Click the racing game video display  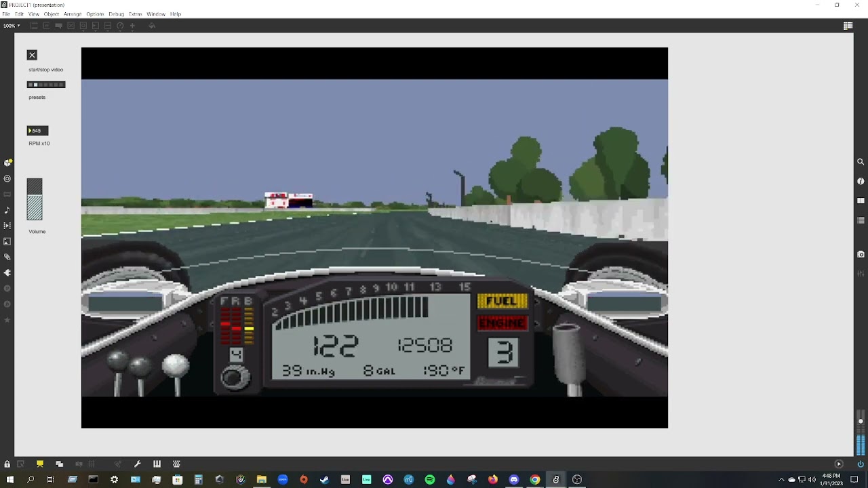coord(374,238)
